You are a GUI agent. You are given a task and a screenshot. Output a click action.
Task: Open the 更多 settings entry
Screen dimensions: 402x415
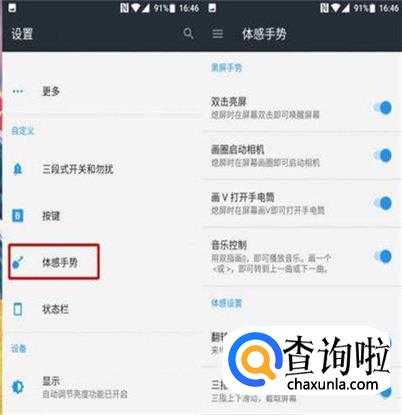[102, 91]
